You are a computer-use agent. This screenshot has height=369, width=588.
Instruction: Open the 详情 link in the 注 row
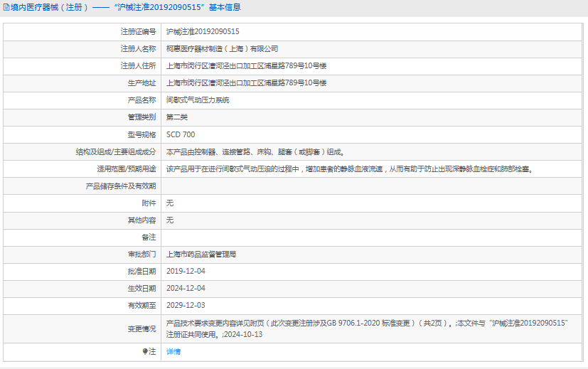point(173,351)
